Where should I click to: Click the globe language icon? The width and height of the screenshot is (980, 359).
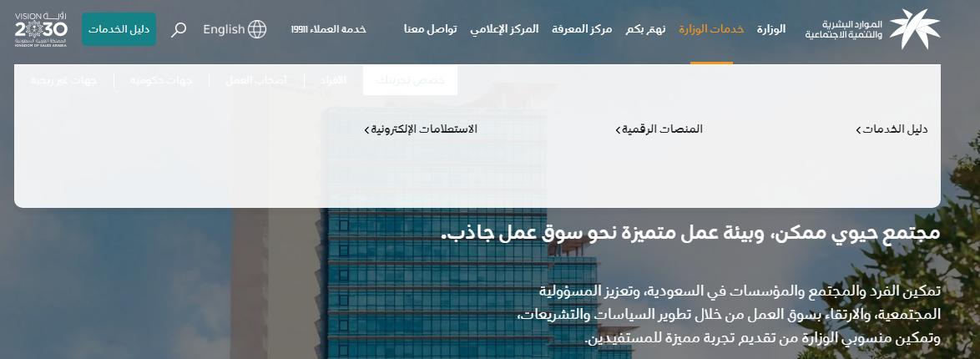[257, 30]
